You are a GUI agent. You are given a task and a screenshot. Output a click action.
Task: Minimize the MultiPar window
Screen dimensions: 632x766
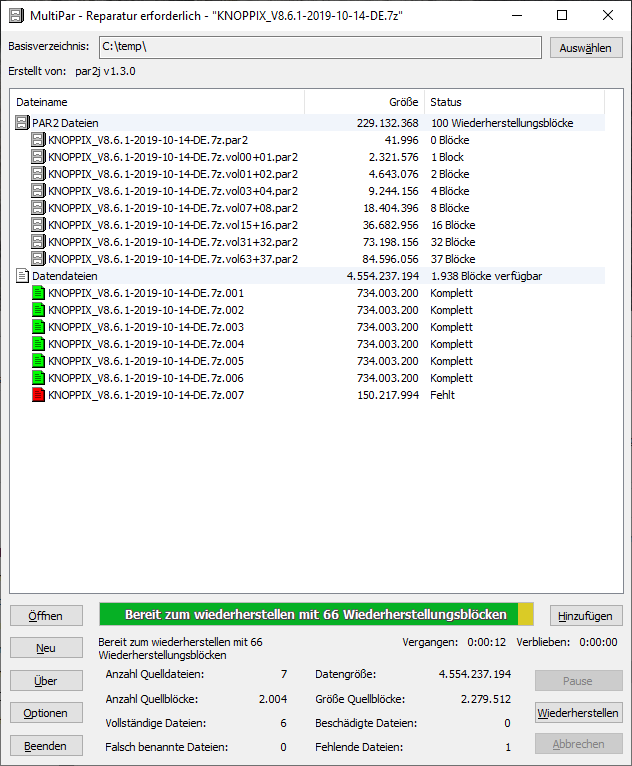(x=517, y=16)
